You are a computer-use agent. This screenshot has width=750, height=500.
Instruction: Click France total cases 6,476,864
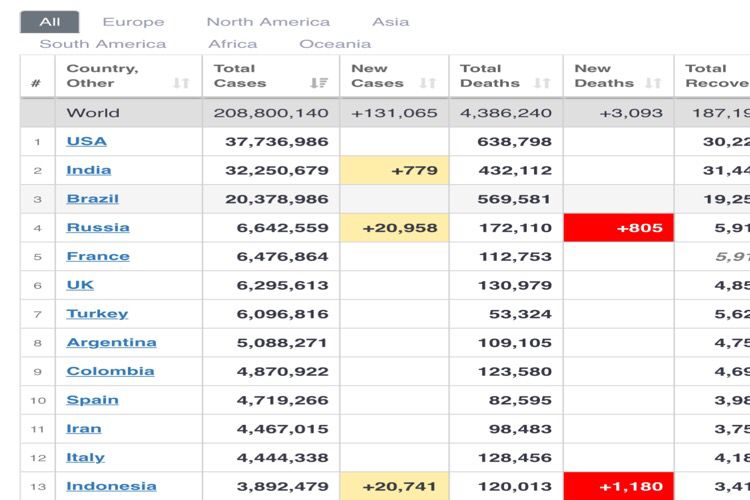(x=283, y=256)
